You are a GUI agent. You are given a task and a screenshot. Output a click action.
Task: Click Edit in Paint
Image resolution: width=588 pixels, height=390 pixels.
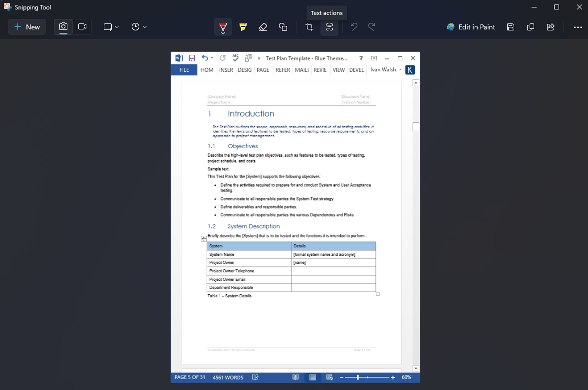tap(471, 27)
